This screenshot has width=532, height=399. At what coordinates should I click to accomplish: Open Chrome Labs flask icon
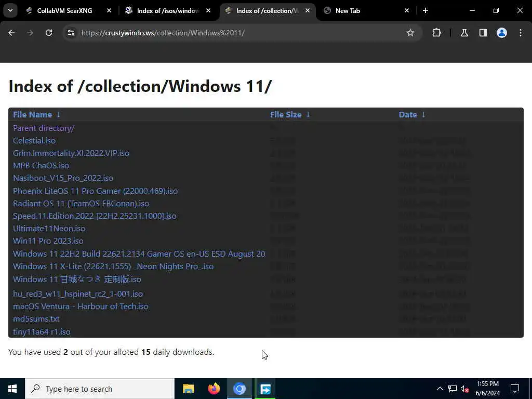tap(464, 33)
